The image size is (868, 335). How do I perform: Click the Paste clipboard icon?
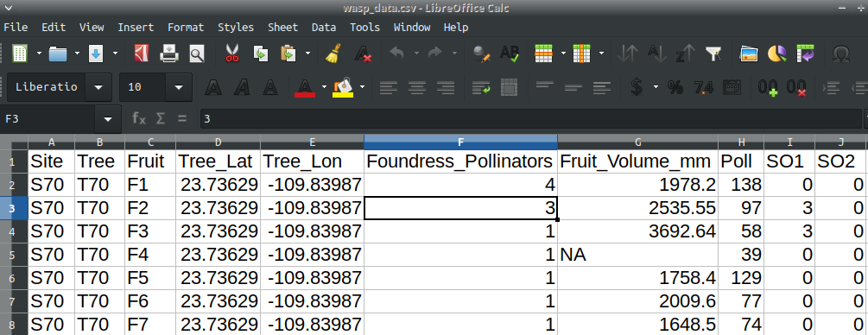pyautogui.click(x=288, y=54)
